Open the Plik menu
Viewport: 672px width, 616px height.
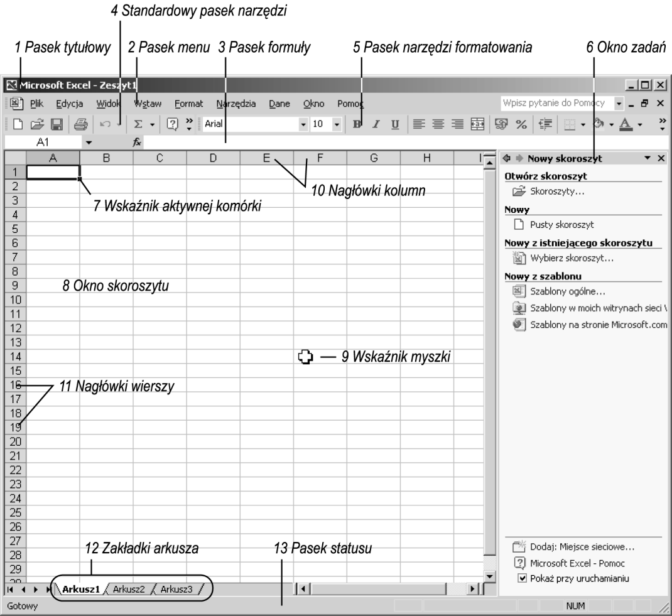[37, 104]
